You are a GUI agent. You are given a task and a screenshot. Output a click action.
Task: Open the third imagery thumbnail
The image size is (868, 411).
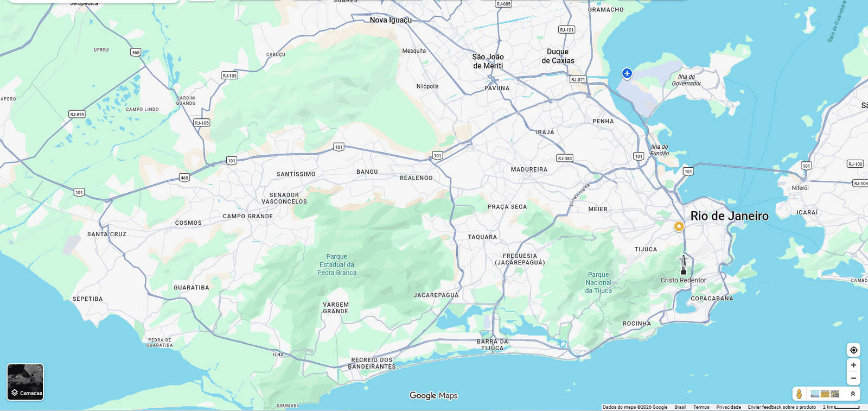coord(835,394)
